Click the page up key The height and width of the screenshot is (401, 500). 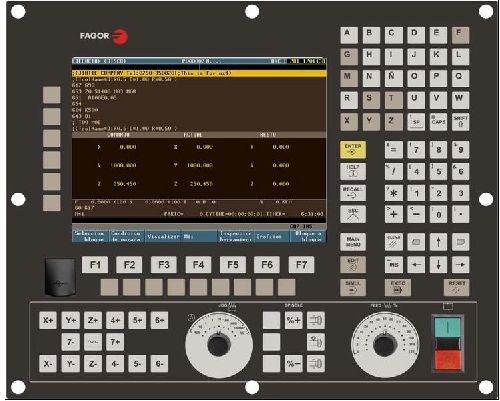(416, 242)
